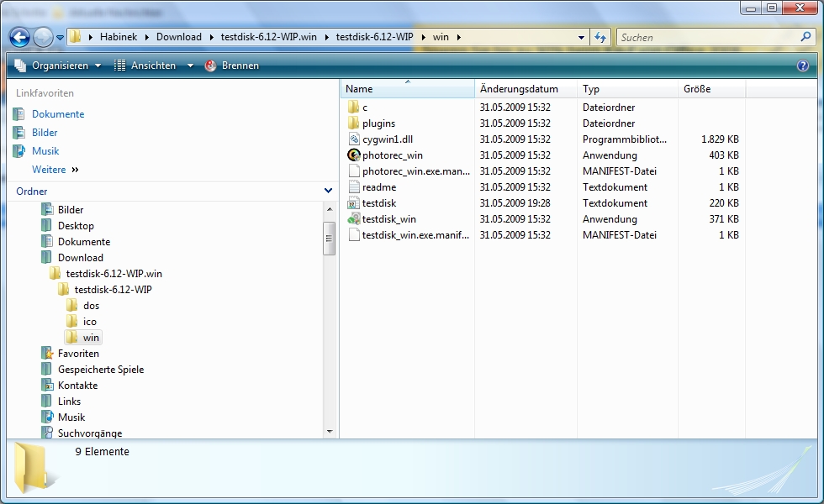Select Gespeicherte Spiele in folder tree
Image resolution: width=824 pixels, height=504 pixels.
(x=101, y=369)
